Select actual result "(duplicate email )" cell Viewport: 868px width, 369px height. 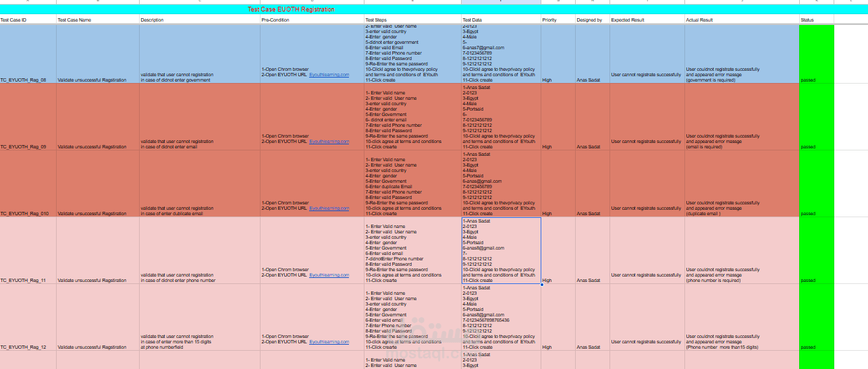click(742, 184)
